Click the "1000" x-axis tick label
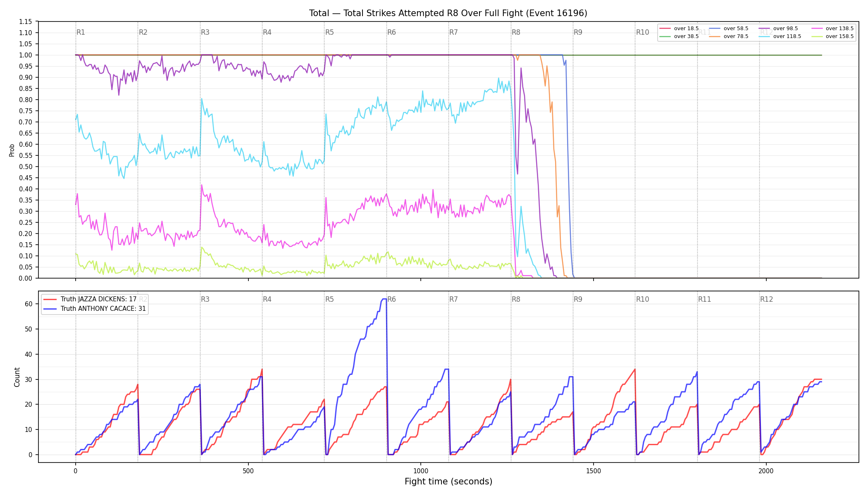This screenshot has height=496, width=868. point(421,471)
